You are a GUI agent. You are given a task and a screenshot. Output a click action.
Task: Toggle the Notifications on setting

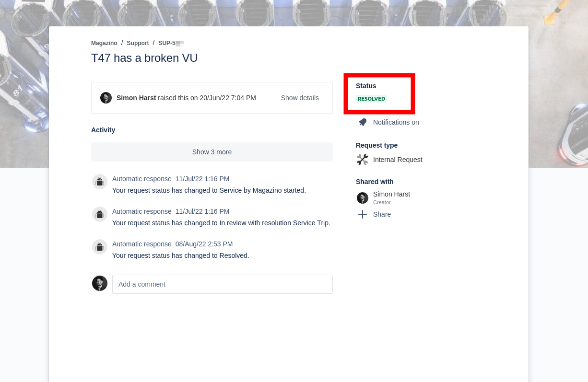396,122
